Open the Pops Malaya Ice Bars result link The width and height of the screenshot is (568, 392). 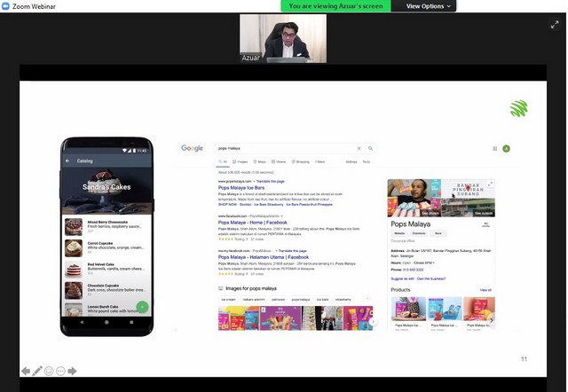pyautogui.click(x=244, y=186)
